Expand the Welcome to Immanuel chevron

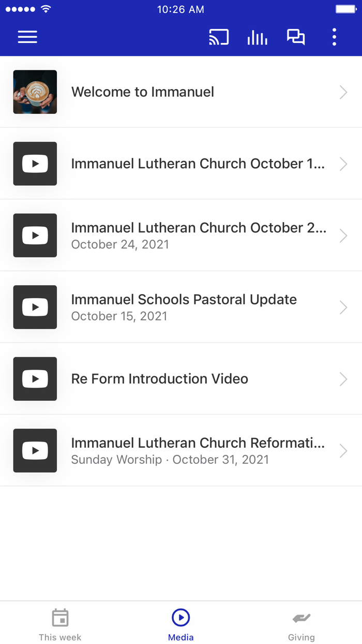(x=343, y=92)
